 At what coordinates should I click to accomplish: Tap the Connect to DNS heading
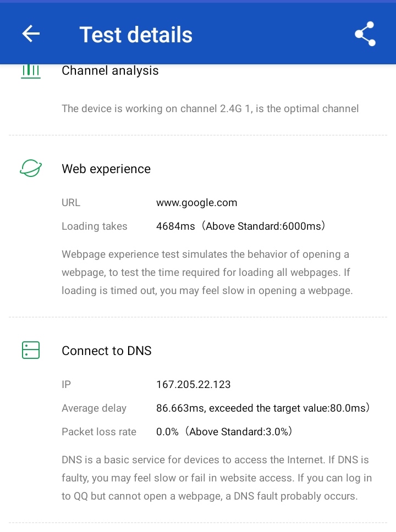[107, 351]
